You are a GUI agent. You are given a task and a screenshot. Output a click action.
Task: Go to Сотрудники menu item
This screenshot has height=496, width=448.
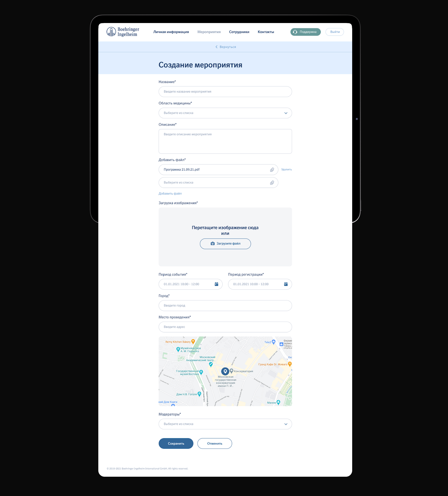coord(239,32)
